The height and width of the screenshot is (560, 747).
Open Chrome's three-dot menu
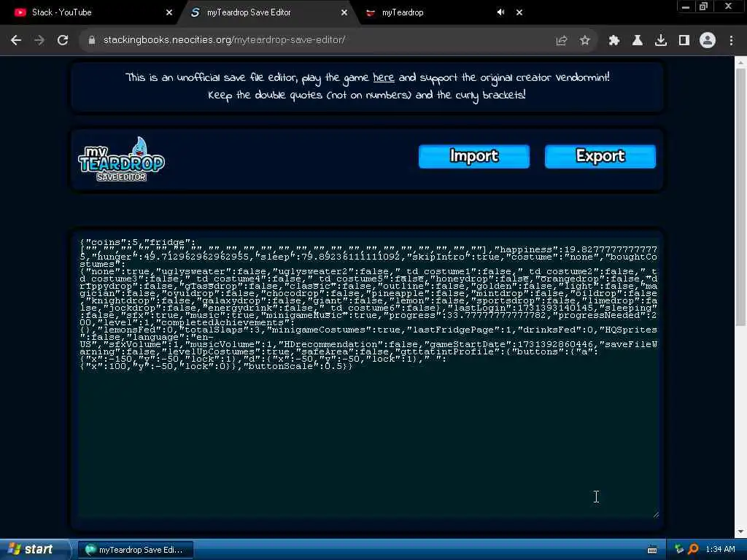pyautogui.click(x=731, y=41)
